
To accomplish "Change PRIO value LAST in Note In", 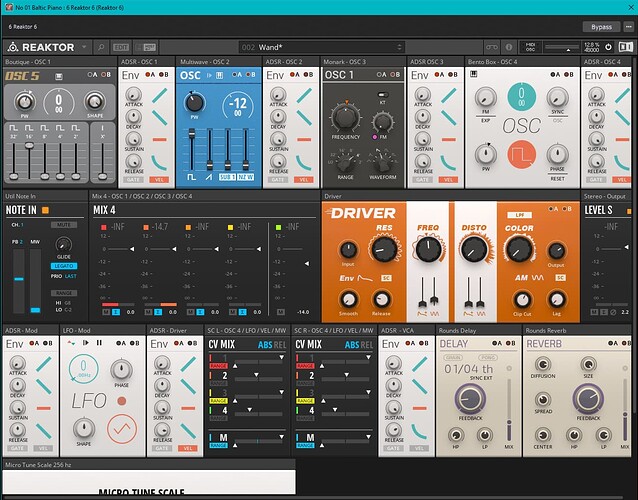I will point(71,276).
